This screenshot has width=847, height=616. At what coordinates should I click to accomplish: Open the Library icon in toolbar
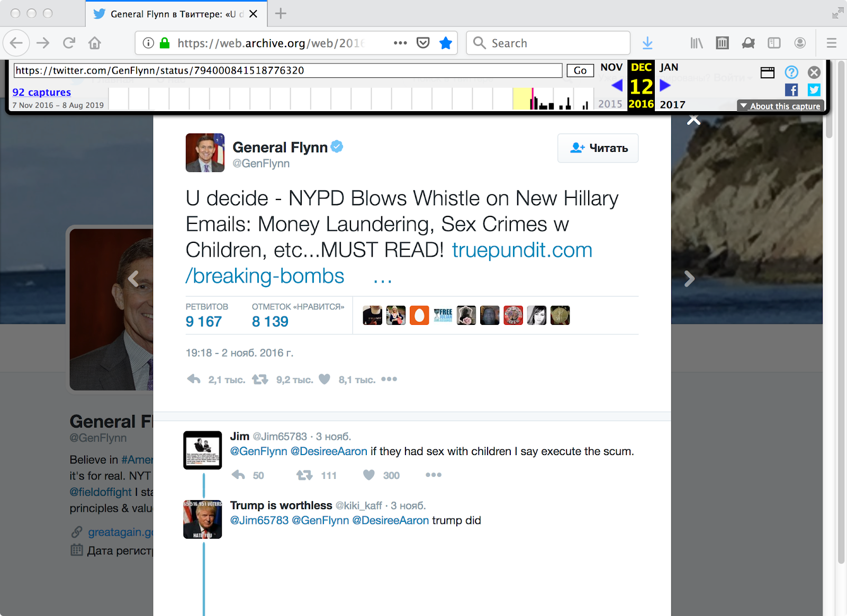[697, 43]
